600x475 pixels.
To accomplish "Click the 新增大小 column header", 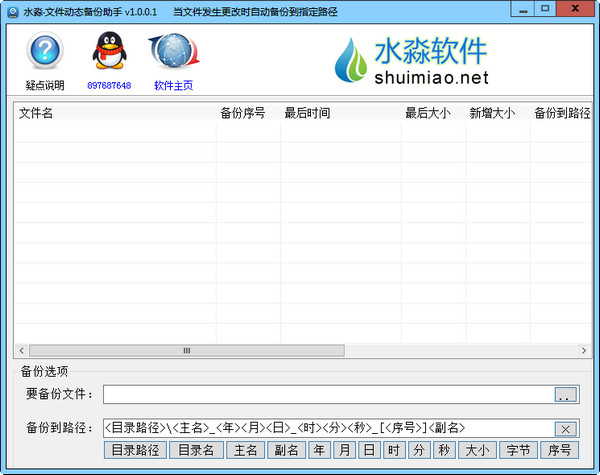I will [498, 113].
